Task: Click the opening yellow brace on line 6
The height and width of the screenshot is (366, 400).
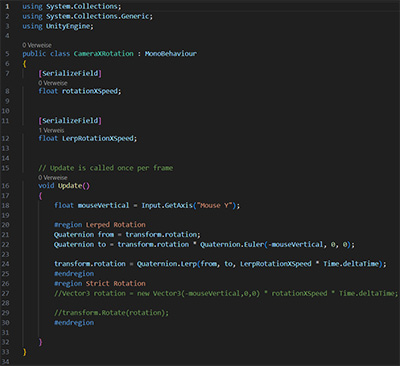Action: (x=24, y=64)
